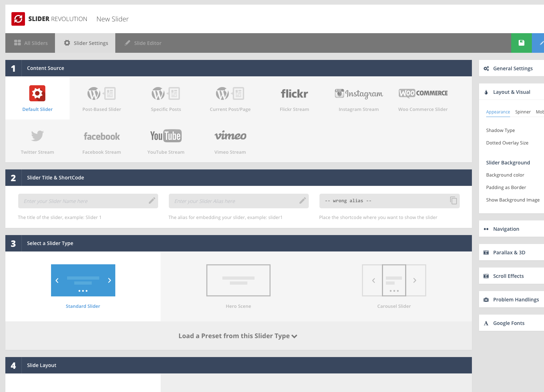Select the Carousel Slider type
The width and height of the screenshot is (544, 392).
(x=394, y=286)
